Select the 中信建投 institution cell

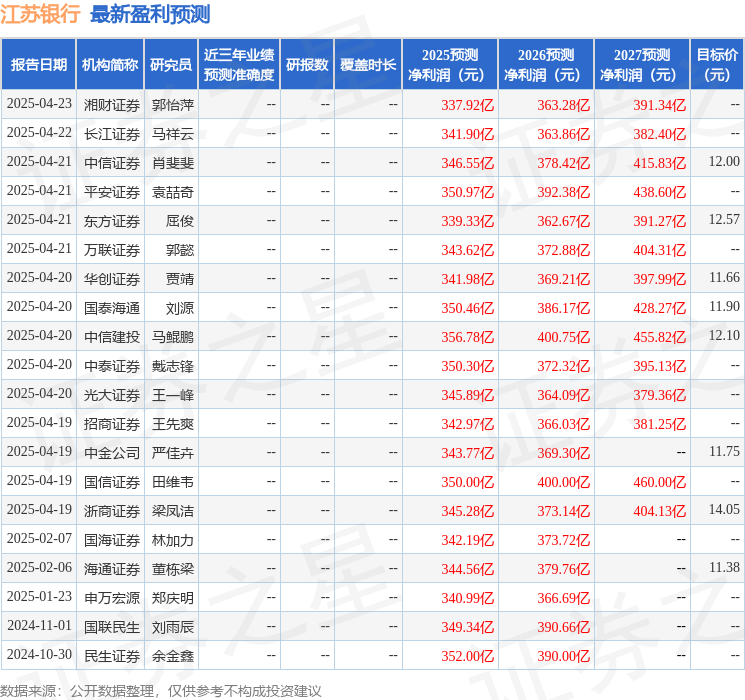[112, 337]
